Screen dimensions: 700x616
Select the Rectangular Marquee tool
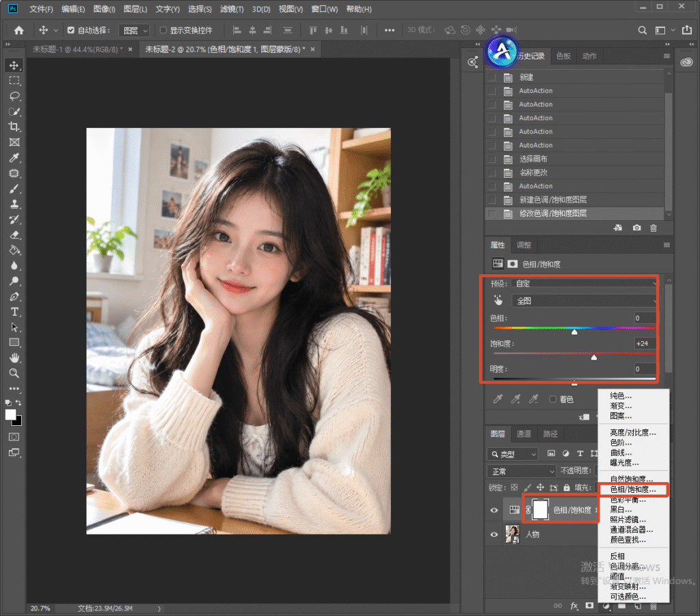click(x=14, y=81)
